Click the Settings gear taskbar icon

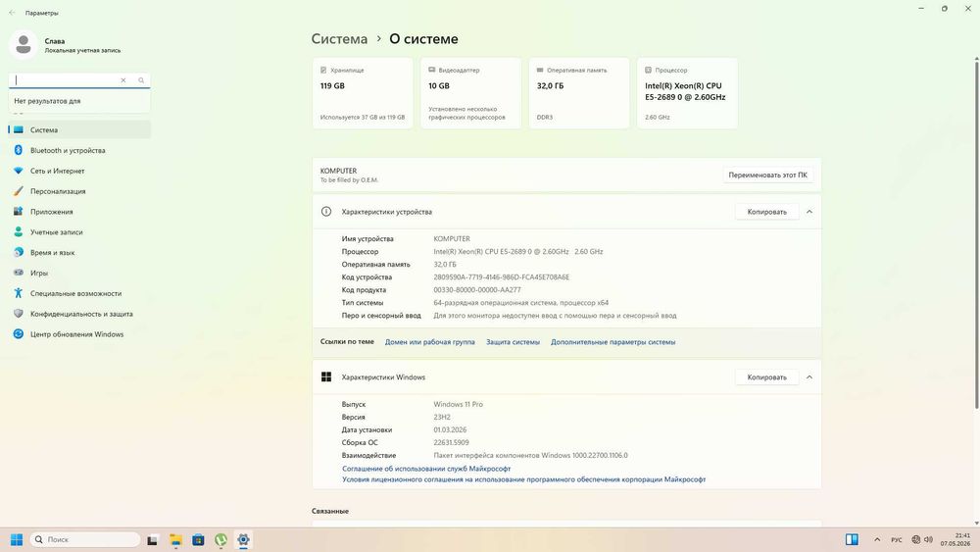click(243, 540)
